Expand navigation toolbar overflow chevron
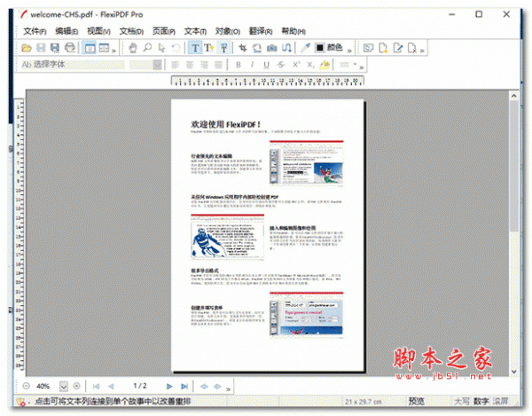The width and height of the screenshot is (532, 416). click(x=229, y=389)
